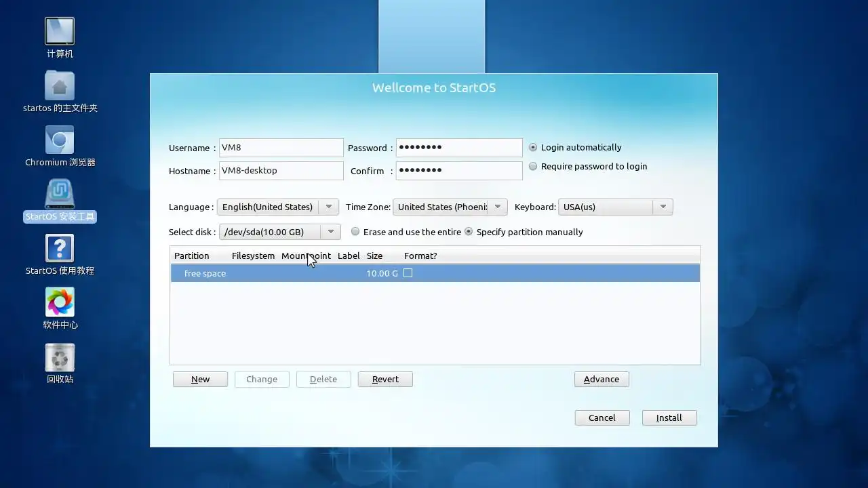Open the Time Zone dropdown
The height and width of the screenshot is (488, 868).
(450, 207)
